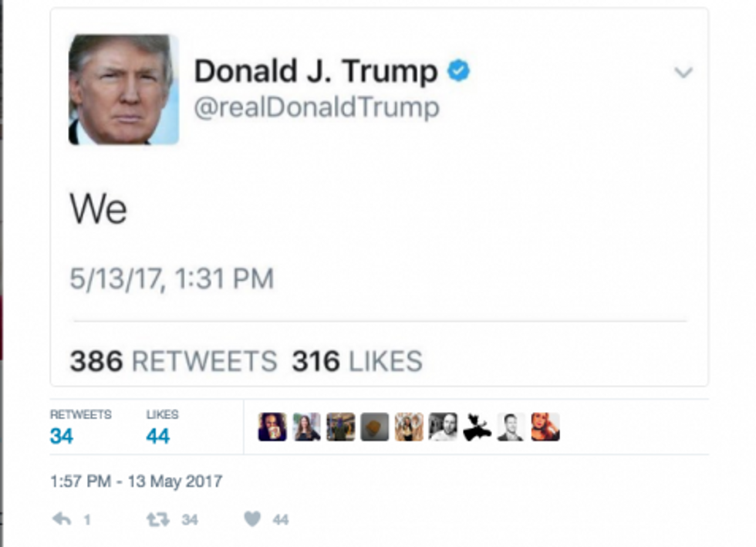Image resolution: width=756 pixels, height=547 pixels.
Task: Click the 316 LIKES label in image
Action: pyautogui.click(x=357, y=361)
